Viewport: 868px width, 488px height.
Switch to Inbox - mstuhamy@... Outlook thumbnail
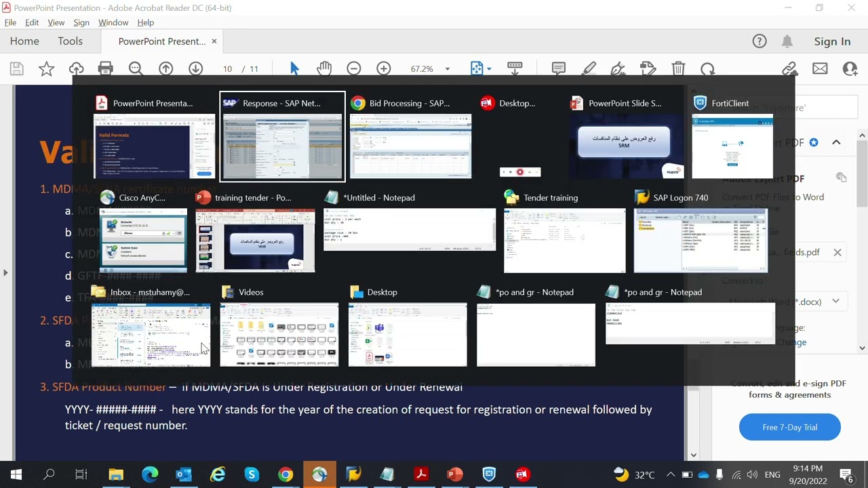(151, 326)
